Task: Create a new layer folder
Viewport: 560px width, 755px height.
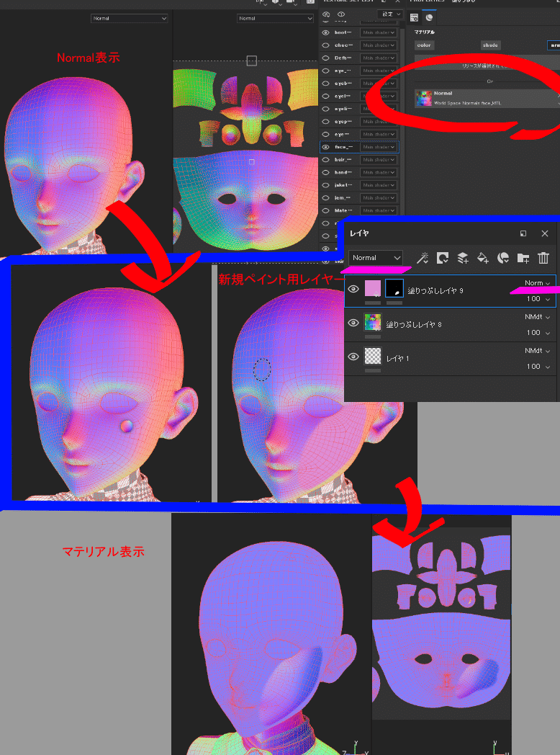Action: [x=523, y=258]
